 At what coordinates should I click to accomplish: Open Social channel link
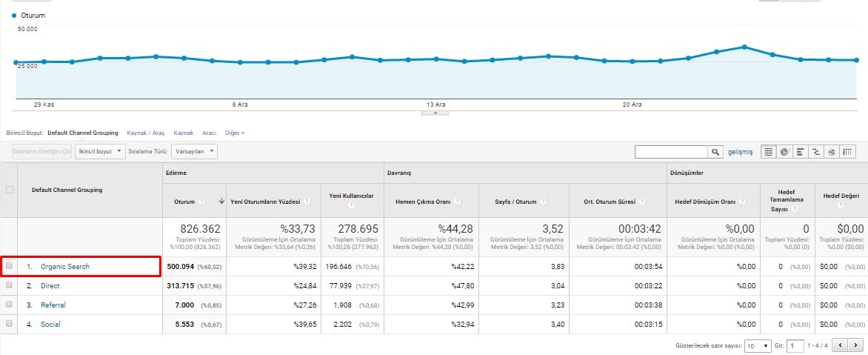tap(50, 324)
